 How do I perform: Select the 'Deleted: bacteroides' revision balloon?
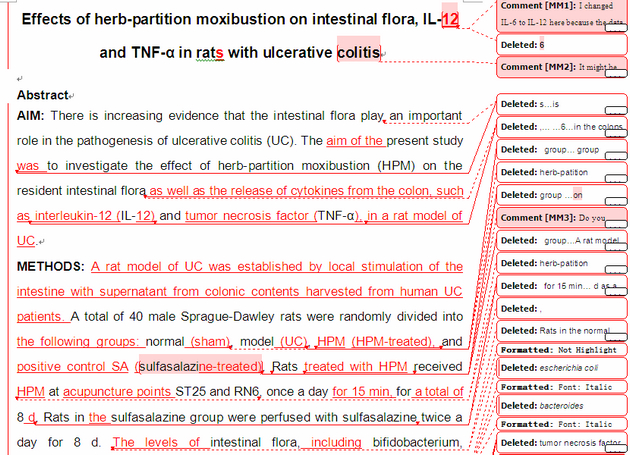pyautogui.click(x=555, y=406)
